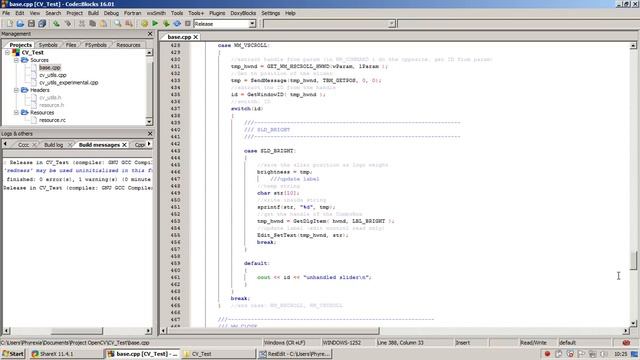The width and height of the screenshot is (640, 360).
Task: Close the Build log tab
Action: tap(70, 145)
